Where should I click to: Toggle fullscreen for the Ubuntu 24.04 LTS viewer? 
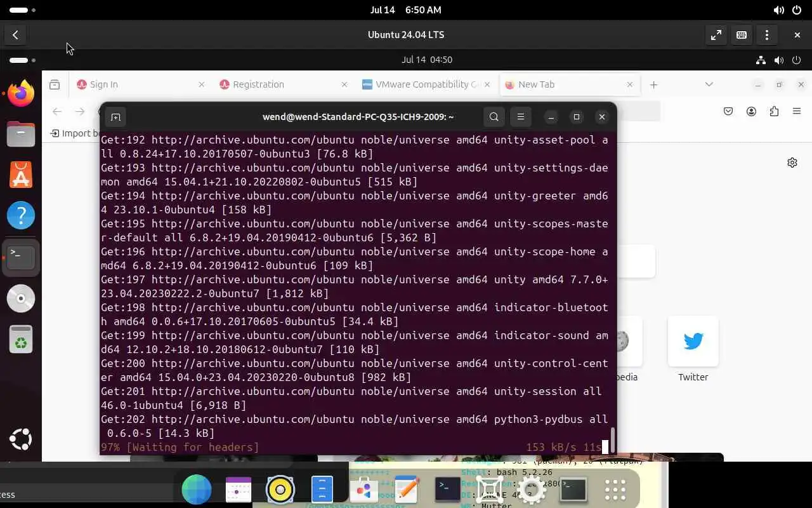click(x=716, y=35)
